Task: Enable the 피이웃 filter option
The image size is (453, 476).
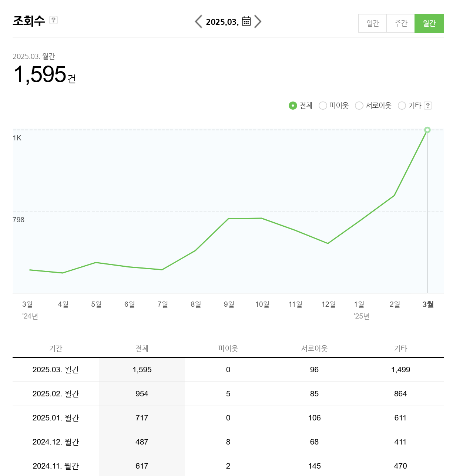Action: click(x=323, y=106)
